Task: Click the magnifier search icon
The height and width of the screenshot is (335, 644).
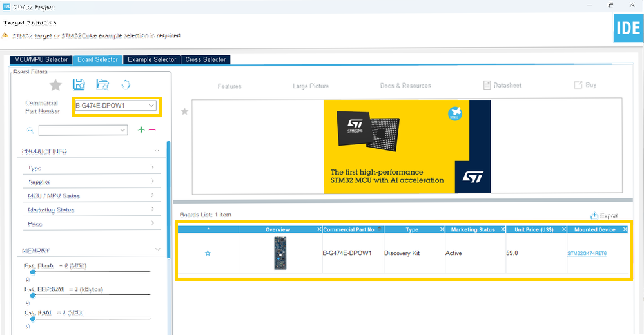Action: [30, 130]
